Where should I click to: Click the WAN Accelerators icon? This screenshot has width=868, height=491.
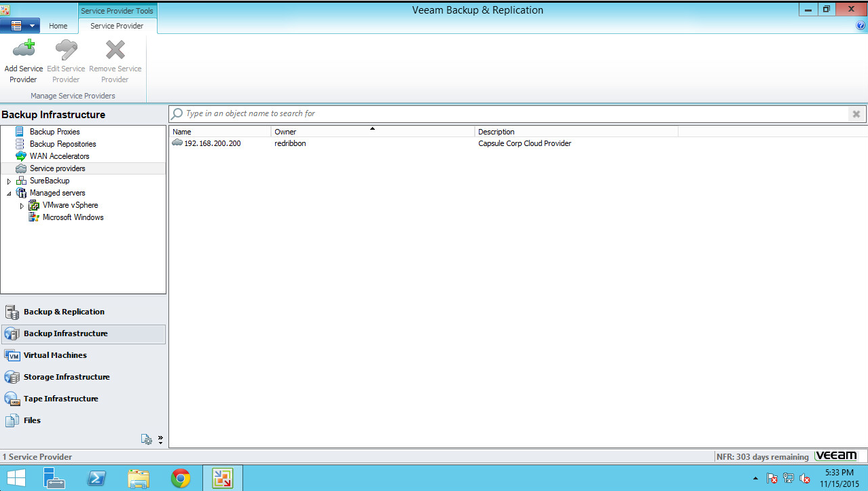click(x=21, y=156)
